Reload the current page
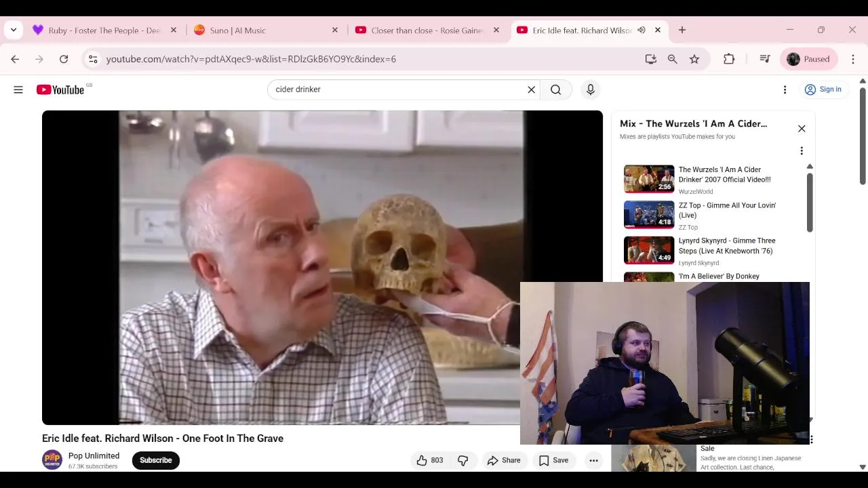868x488 pixels. pyautogui.click(x=64, y=59)
